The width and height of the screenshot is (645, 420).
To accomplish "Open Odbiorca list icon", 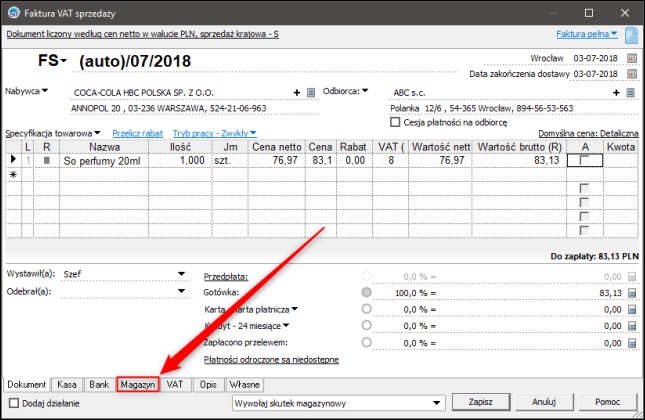I will coord(630,93).
